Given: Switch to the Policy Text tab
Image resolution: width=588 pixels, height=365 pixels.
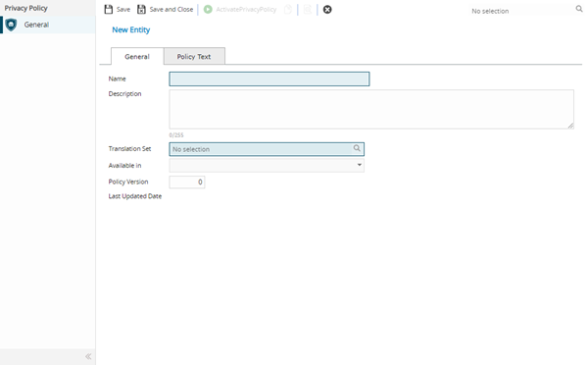Looking at the screenshot, I should pyautogui.click(x=194, y=56).
